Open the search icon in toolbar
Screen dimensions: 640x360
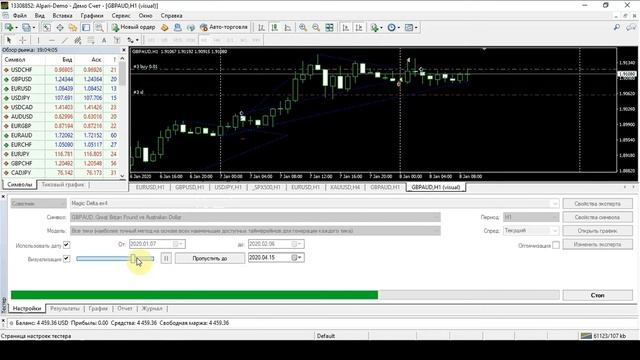click(x=617, y=27)
